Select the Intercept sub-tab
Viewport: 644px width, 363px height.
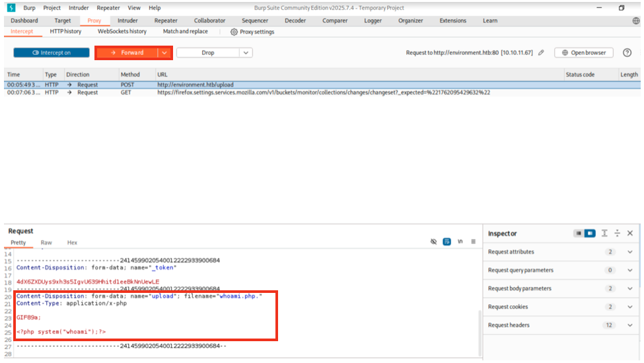(x=22, y=31)
